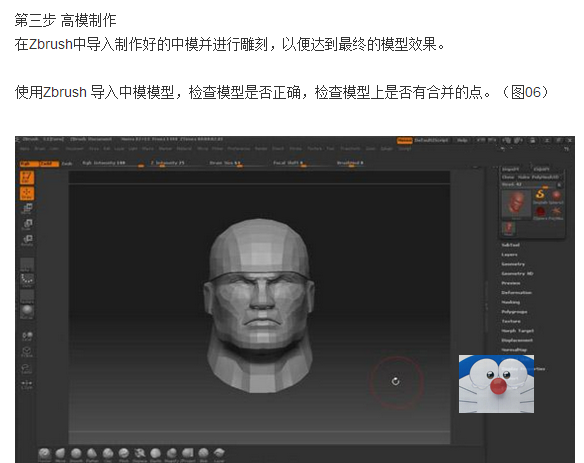Viewport: 584px width, 463px height.
Task: Expand the Masking sub-palette
Action: 510,302
